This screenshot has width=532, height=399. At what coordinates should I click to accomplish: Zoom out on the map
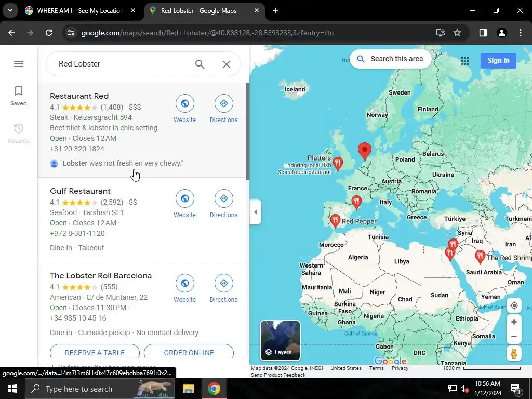coord(514,336)
